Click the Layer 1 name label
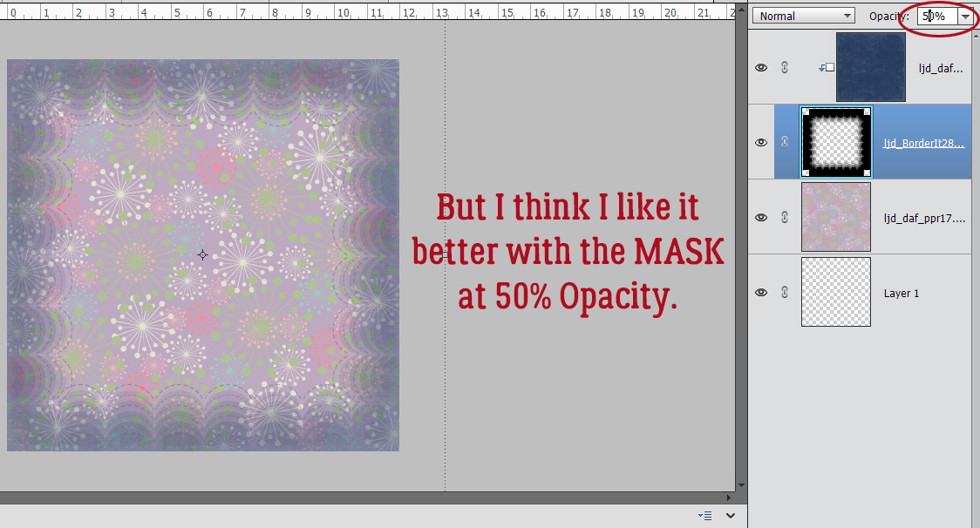980x528 pixels. (x=902, y=293)
